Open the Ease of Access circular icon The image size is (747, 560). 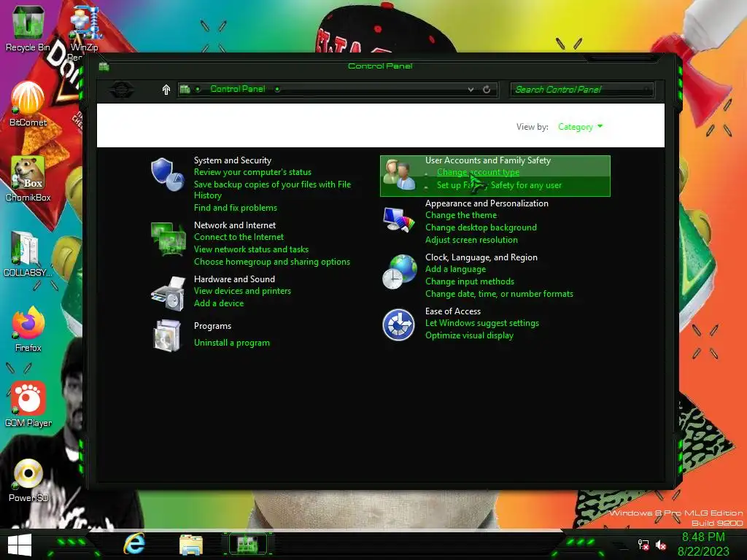pyautogui.click(x=399, y=324)
